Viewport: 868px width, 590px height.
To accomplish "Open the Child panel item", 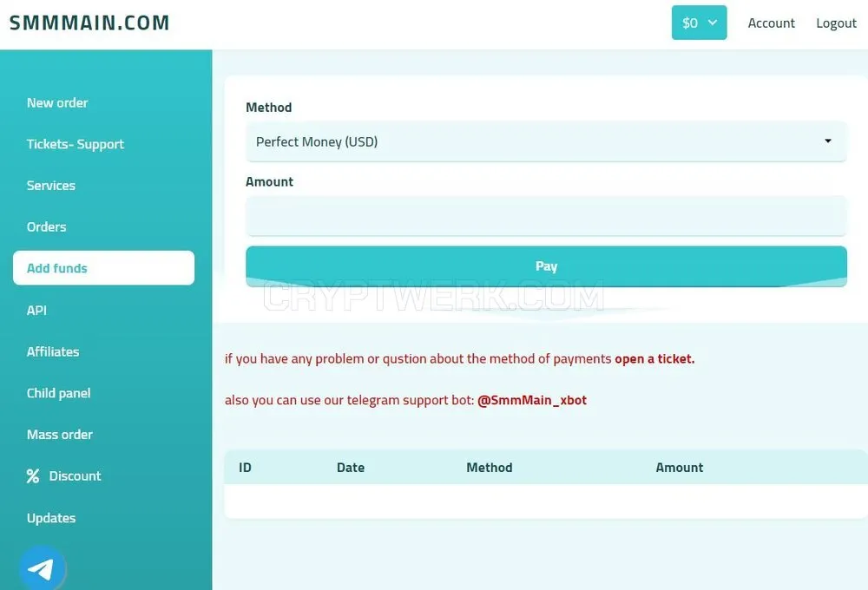I will tap(59, 393).
